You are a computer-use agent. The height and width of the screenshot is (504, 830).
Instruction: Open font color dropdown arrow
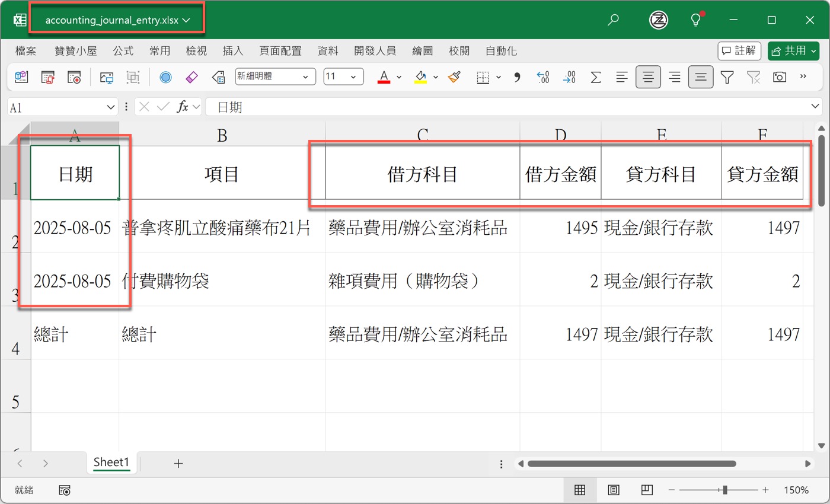tap(399, 76)
